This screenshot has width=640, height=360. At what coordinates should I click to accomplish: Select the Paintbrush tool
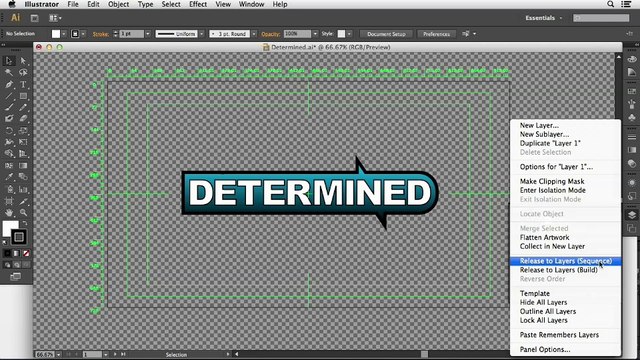coord(9,107)
